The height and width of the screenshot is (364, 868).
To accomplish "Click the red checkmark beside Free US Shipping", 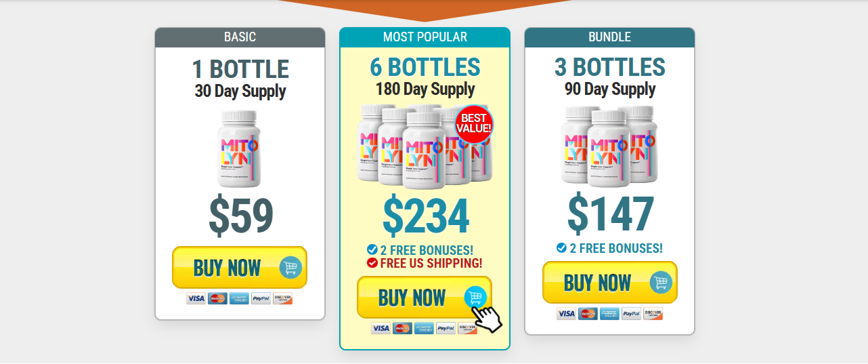I will click(x=372, y=263).
